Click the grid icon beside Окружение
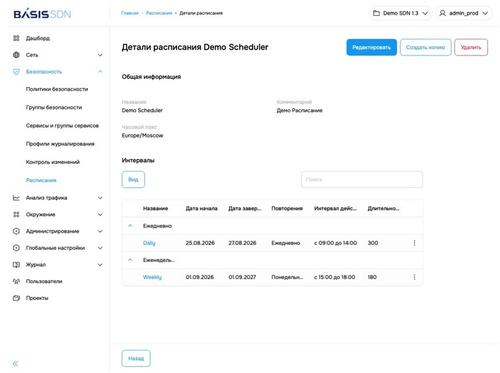Screen dimensions: 500x373 click(16, 214)
